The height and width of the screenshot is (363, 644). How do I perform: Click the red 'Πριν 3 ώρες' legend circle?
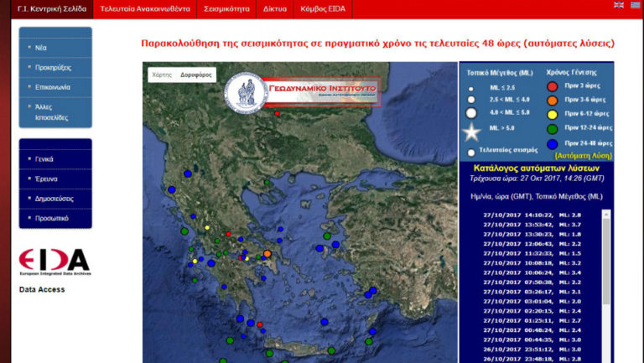(553, 86)
